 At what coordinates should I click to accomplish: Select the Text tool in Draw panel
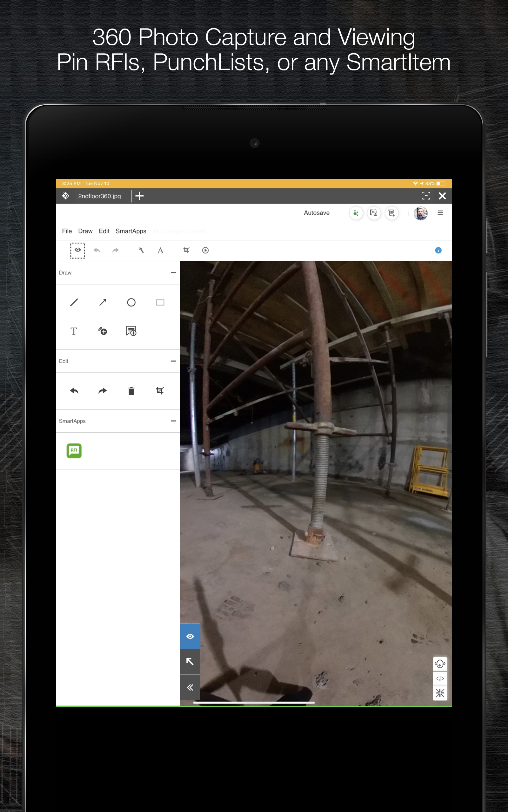pyautogui.click(x=74, y=331)
